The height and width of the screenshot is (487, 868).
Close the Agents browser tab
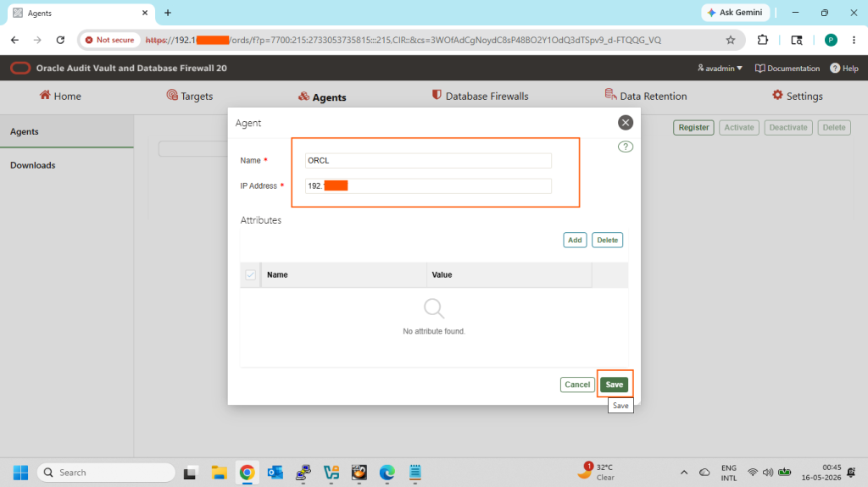point(145,13)
